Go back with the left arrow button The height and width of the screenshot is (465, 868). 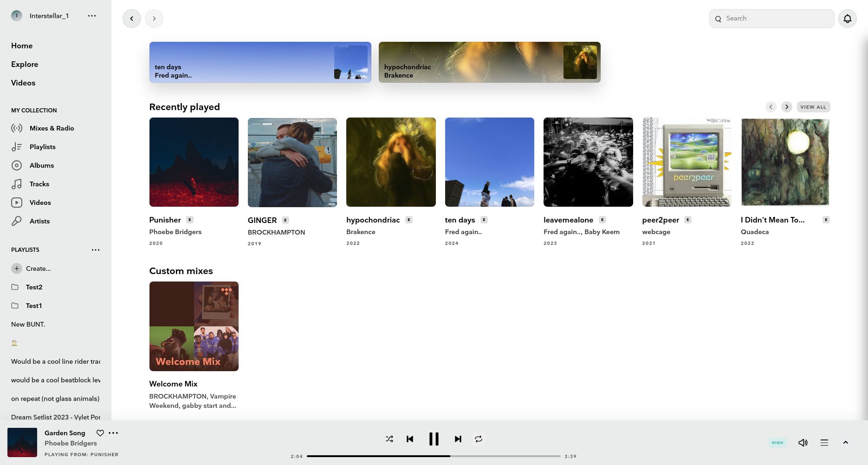click(132, 19)
